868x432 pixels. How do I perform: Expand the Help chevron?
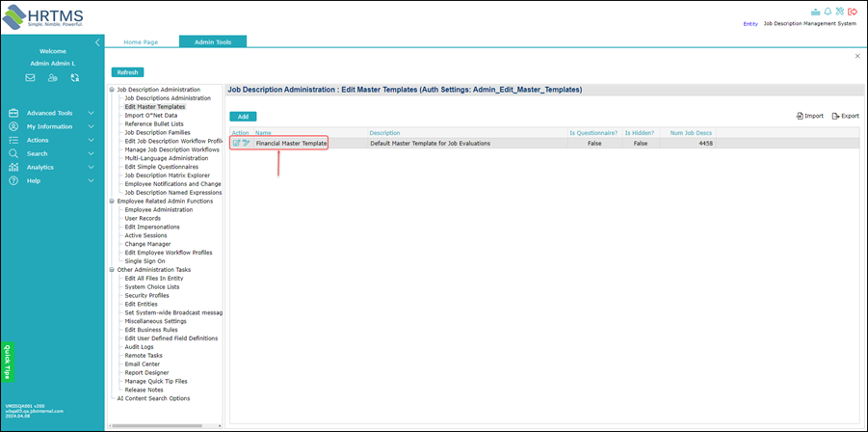click(92, 180)
